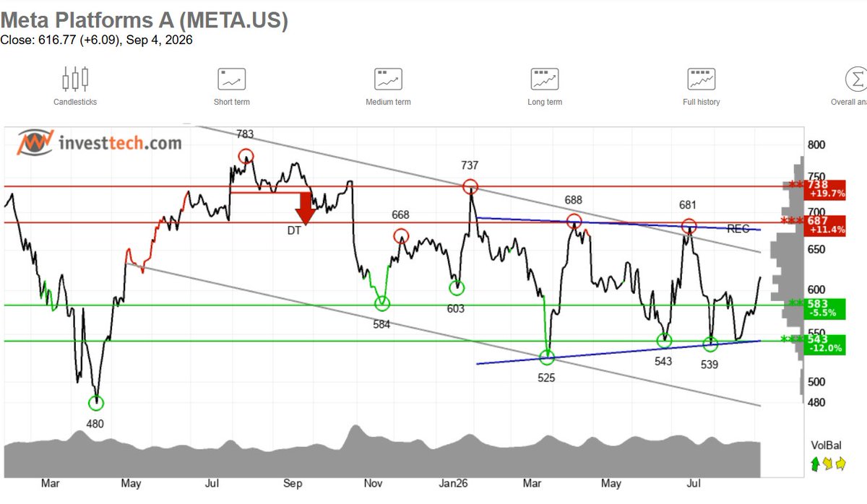This screenshot has width=867, height=504.
Task: Click the Short term label
Action: tap(232, 102)
